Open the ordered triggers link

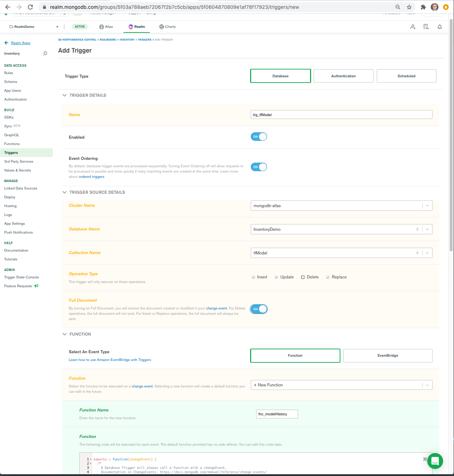click(92, 177)
